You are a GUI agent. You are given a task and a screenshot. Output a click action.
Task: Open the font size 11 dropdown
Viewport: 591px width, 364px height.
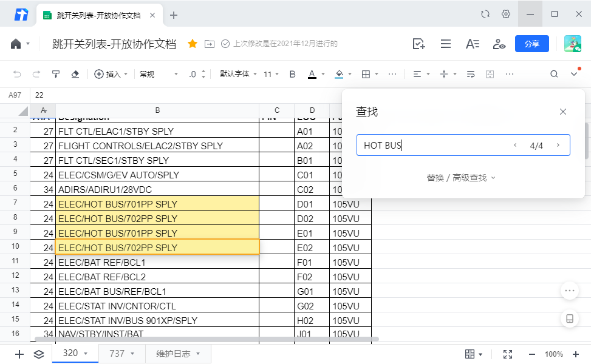[x=271, y=74]
